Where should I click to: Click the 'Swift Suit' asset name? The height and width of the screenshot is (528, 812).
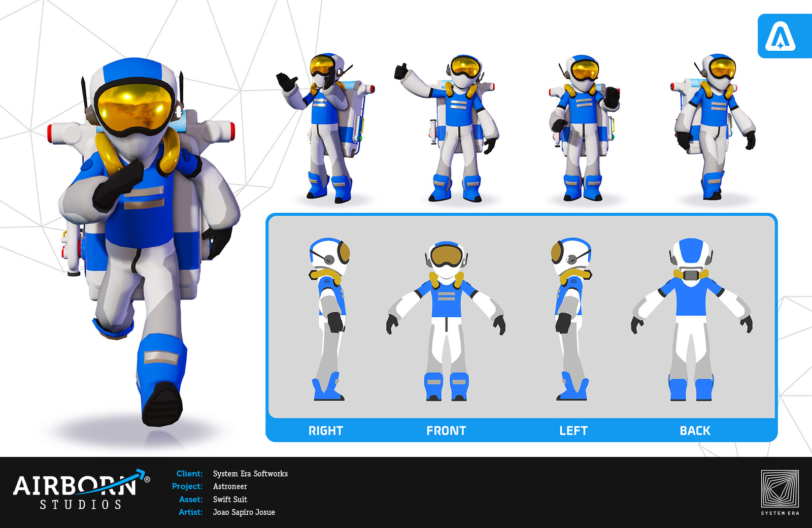tap(230, 500)
